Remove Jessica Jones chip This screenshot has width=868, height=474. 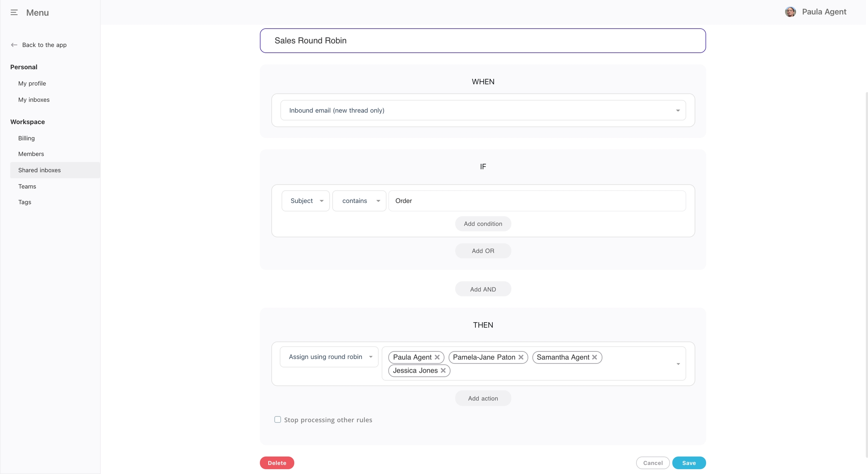click(443, 370)
